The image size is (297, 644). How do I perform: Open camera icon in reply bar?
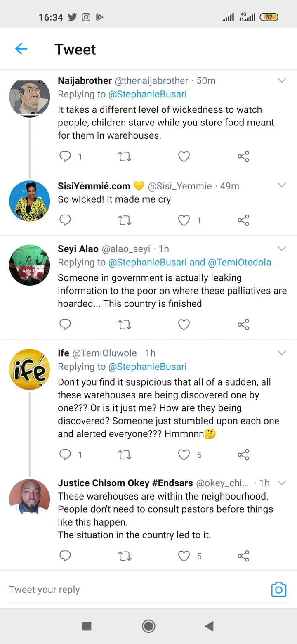pos(278,590)
